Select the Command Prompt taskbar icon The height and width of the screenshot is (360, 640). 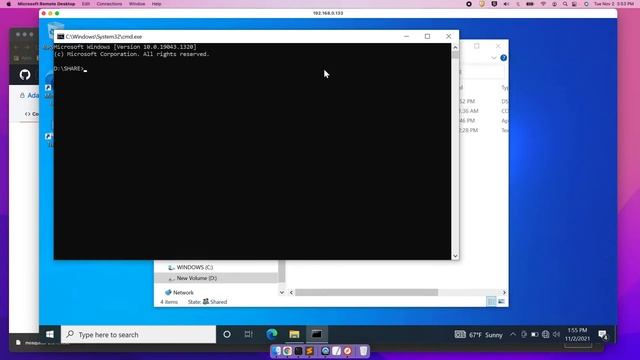[317, 334]
